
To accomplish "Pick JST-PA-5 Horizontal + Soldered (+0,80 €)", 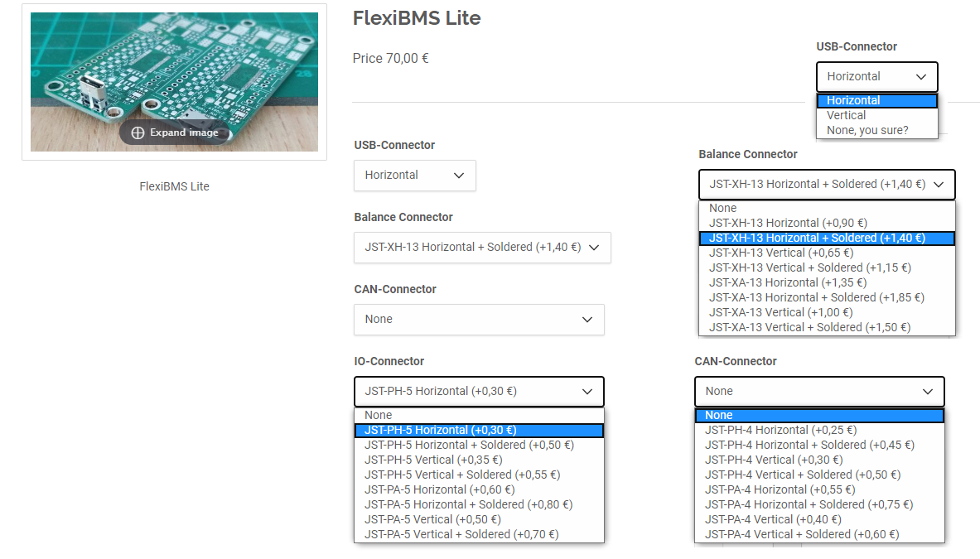I will [468, 505].
